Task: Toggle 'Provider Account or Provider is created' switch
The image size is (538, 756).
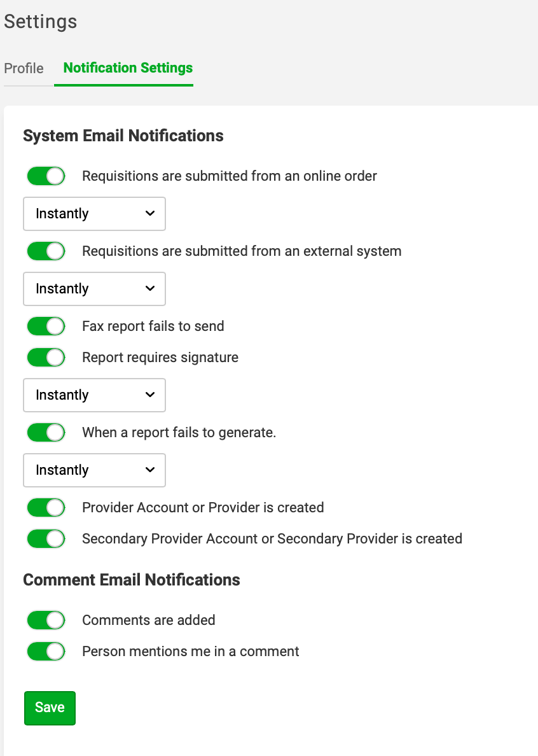Action: (x=46, y=508)
